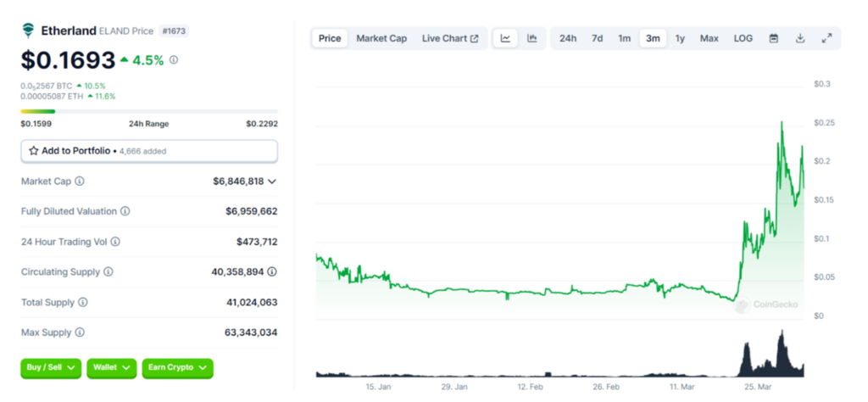Click the 0.00005087 ETH price text

point(52,96)
